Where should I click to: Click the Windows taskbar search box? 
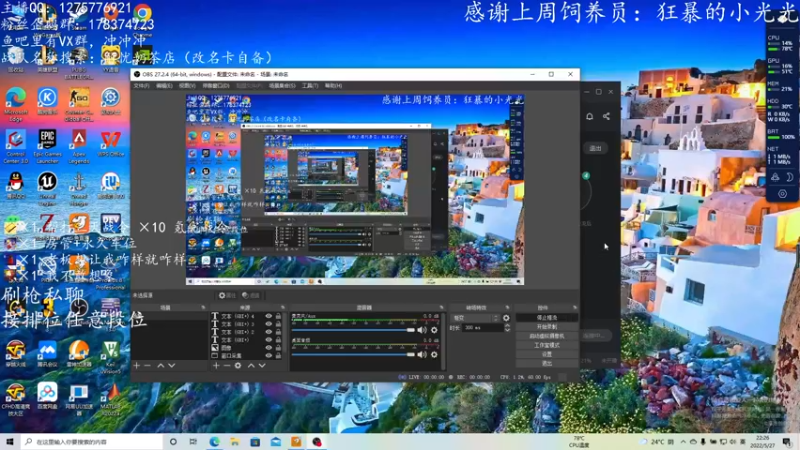click(x=92, y=442)
